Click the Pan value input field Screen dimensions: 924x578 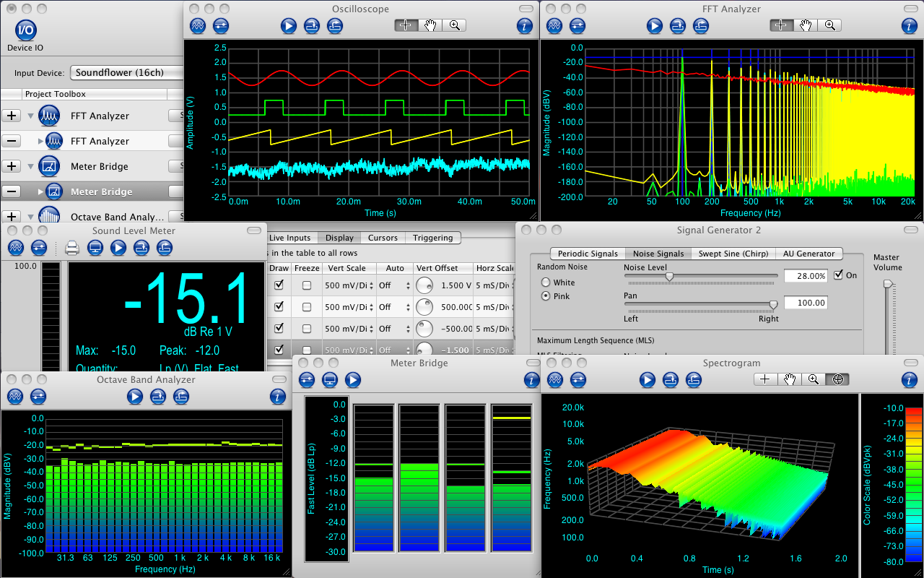(805, 303)
